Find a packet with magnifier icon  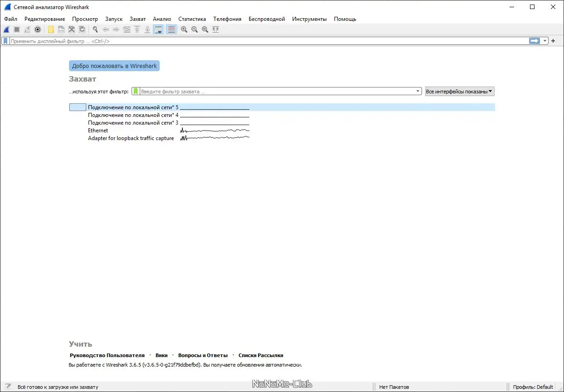click(x=95, y=29)
